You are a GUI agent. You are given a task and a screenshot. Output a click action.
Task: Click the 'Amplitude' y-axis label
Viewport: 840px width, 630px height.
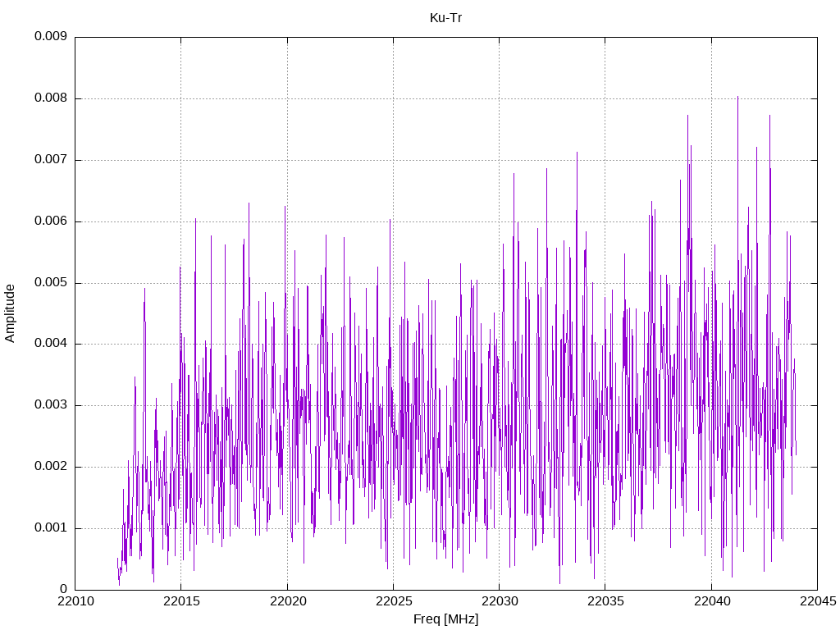pyautogui.click(x=10, y=313)
